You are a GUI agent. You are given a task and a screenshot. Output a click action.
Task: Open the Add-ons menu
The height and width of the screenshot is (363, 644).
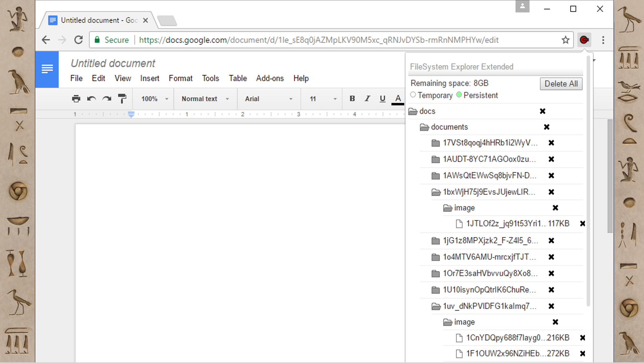pos(270,78)
